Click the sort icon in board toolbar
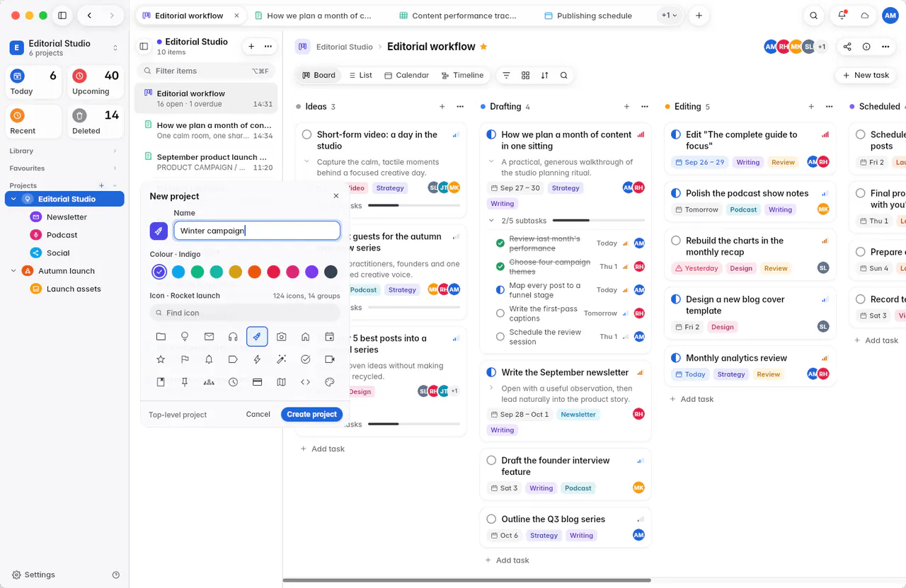 pos(544,75)
